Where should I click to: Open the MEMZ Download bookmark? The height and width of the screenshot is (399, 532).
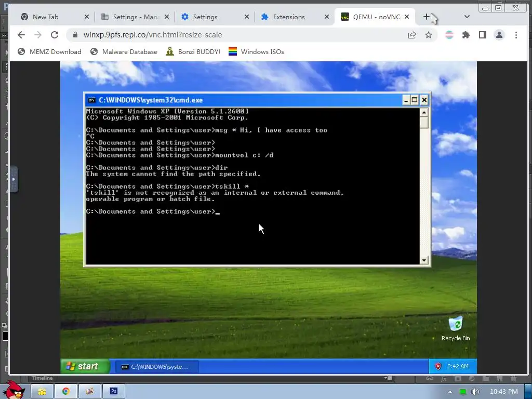49,51
